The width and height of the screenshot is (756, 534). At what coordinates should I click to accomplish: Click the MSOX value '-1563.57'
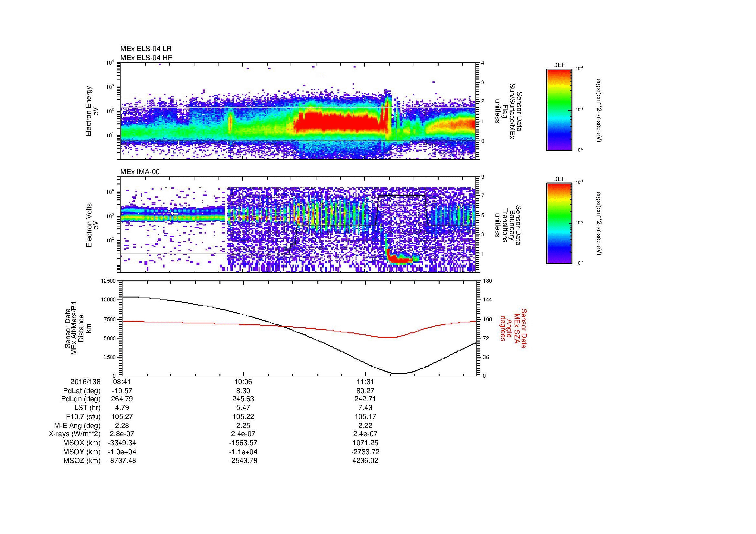click(243, 443)
